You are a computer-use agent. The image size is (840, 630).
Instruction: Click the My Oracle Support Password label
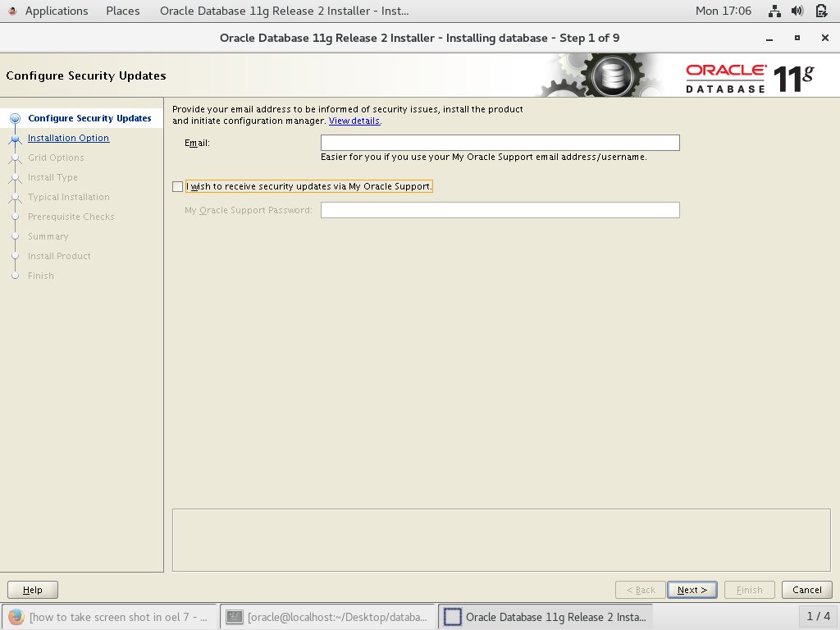tap(248, 211)
